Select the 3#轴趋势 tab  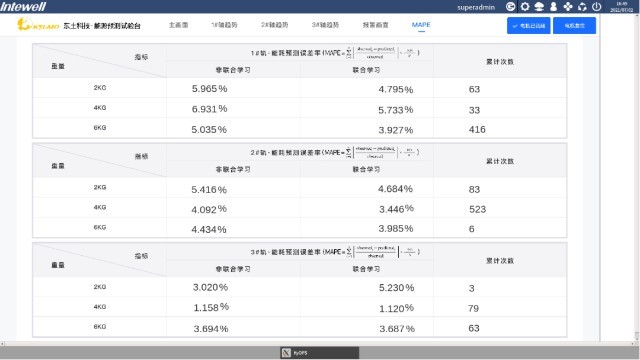(325, 25)
